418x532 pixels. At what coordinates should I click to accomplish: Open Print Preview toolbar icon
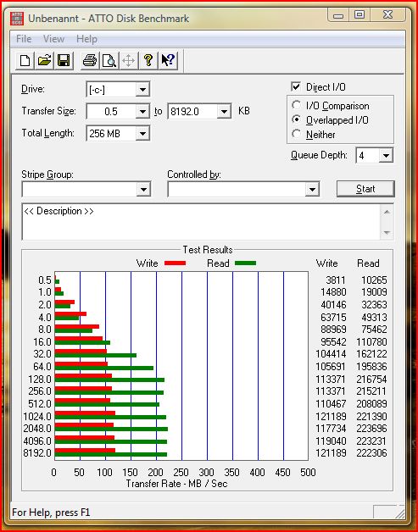pos(109,61)
